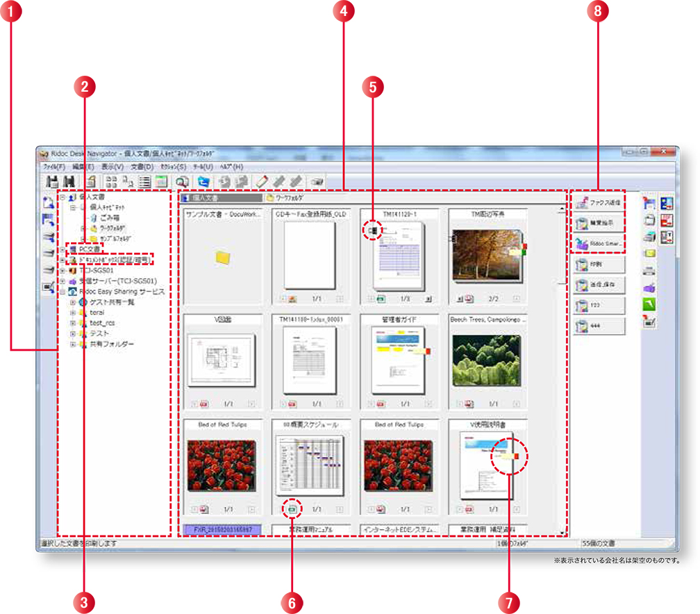Expand the TCJ-SGS01 tree node
The image size is (700, 614).
coord(62,271)
